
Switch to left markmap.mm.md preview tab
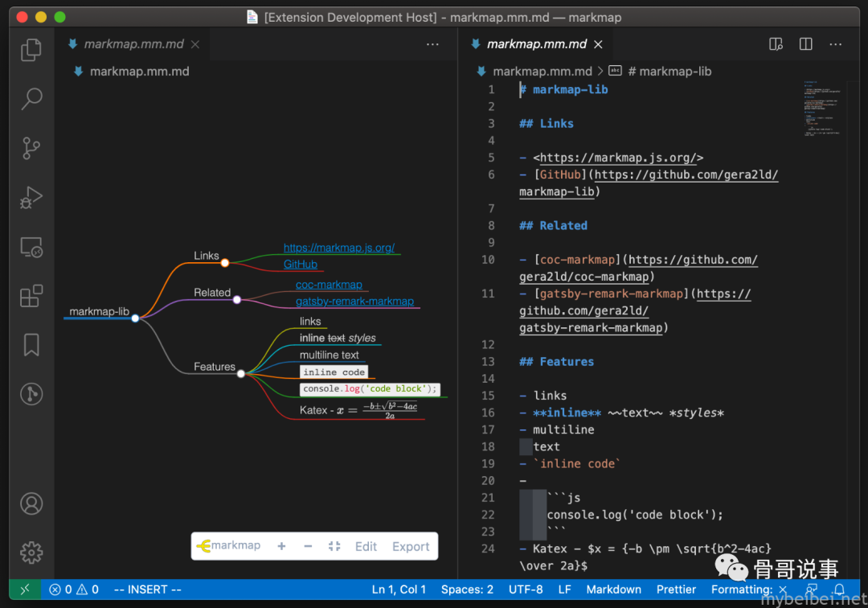click(x=133, y=44)
